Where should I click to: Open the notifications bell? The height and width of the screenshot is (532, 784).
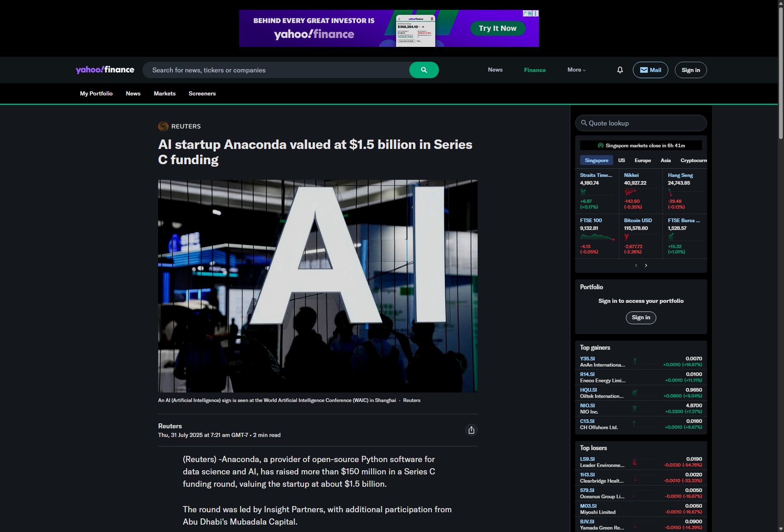point(620,70)
